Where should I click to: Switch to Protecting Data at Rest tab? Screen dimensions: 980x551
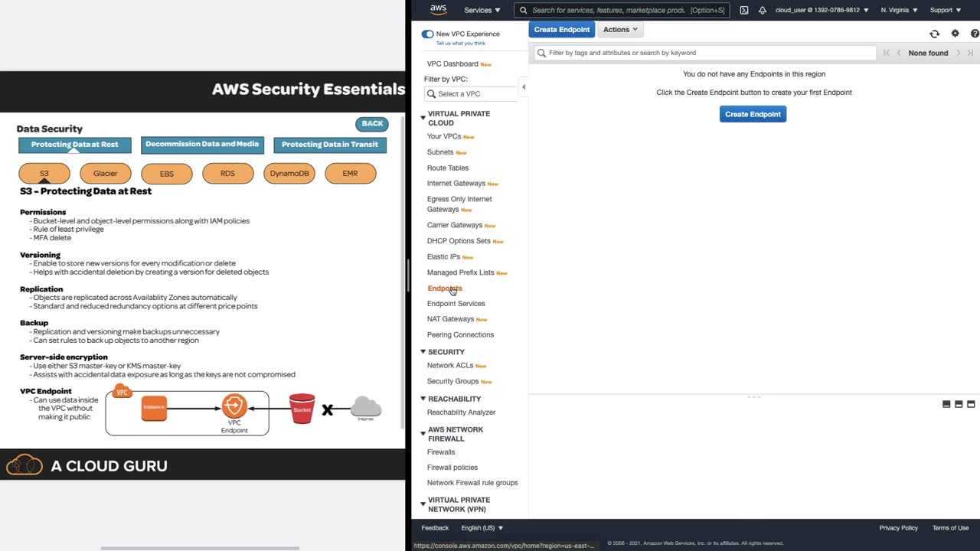(x=75, y=145)
